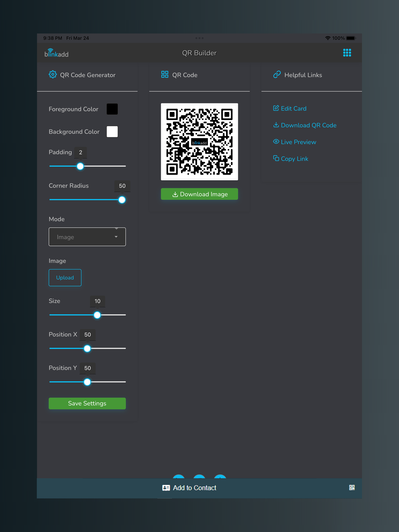Screen dimensions: 399x532
Task: Click the contact card icon in bottom bar
Action: click(166, 488)
